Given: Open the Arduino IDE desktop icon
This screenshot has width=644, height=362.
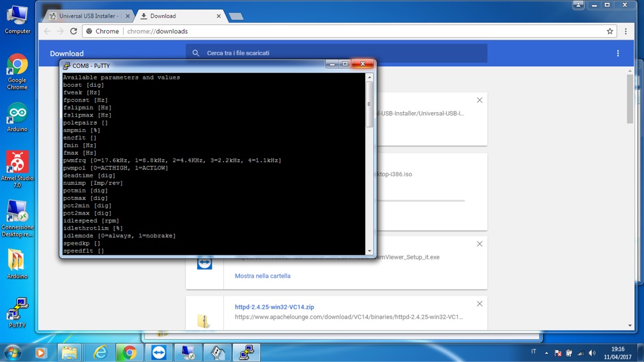Looking at the screenshot, I should tap(17, 114).
